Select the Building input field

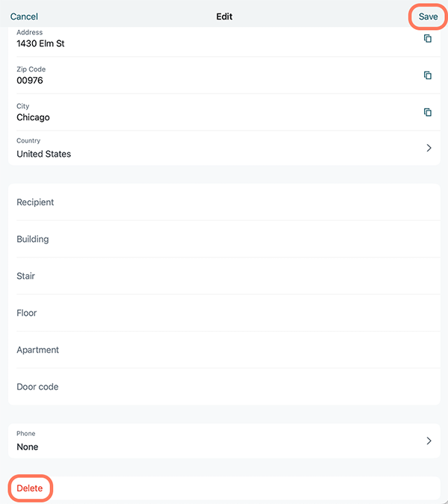coord(224,239)
